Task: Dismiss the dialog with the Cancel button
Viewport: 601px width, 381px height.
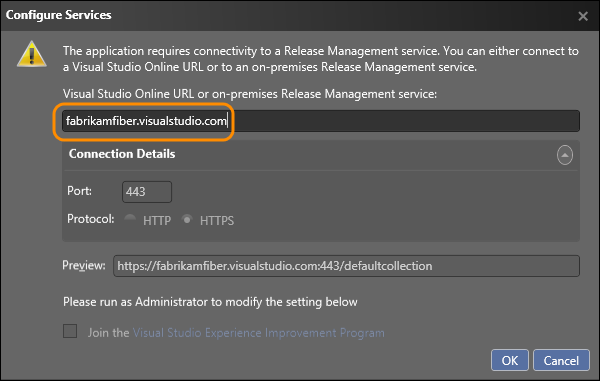Action: pyautogui.click(x=561, y=360)
